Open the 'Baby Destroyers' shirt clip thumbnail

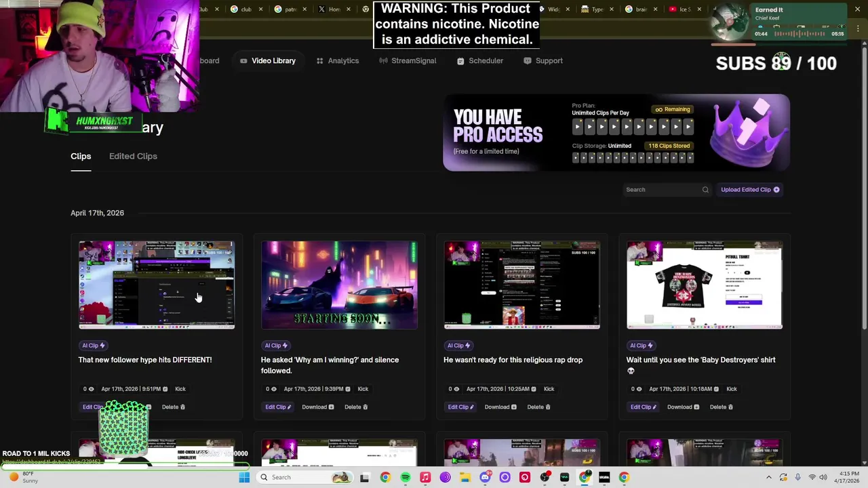point(705,285)
